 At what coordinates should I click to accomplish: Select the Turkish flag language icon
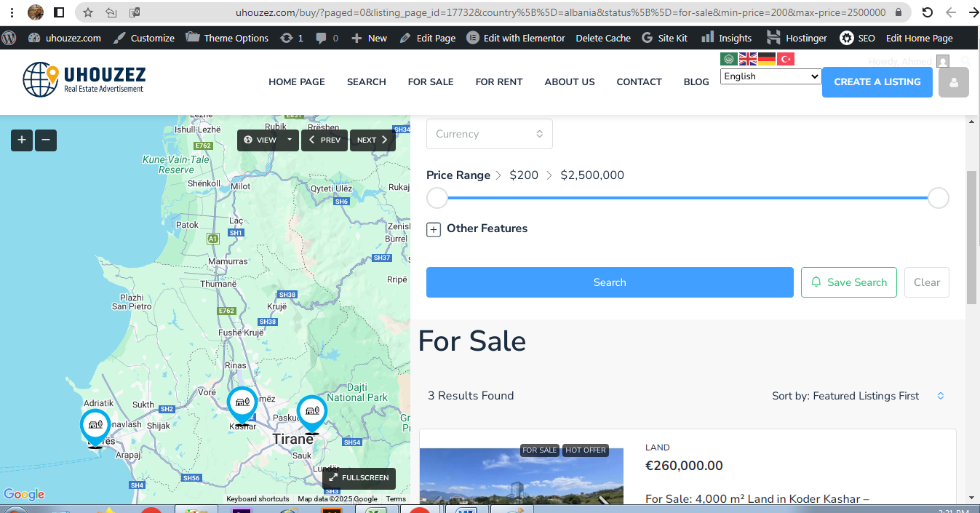click(x=786, y=59)
